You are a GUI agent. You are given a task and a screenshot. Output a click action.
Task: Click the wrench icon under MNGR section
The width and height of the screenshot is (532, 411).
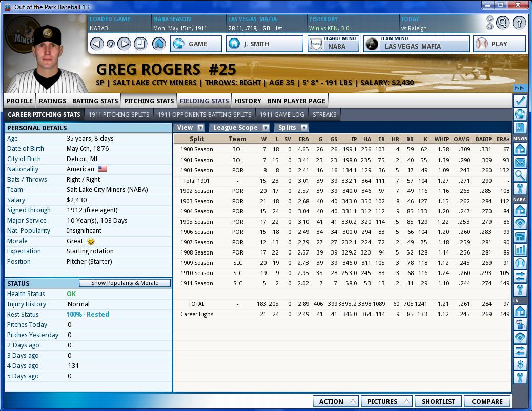click(520, 188)
